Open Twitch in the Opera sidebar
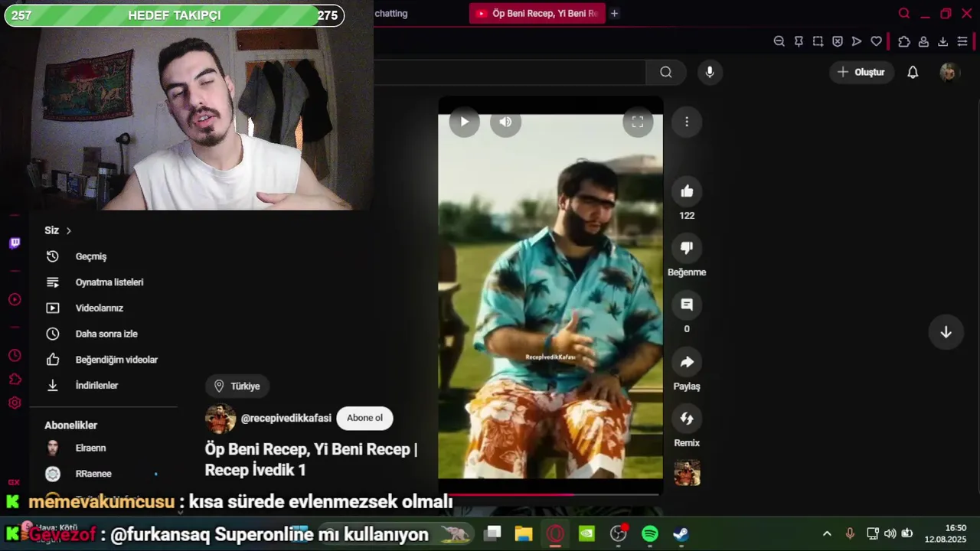Viewport: 980px width, 551px height. click(15, 243)
